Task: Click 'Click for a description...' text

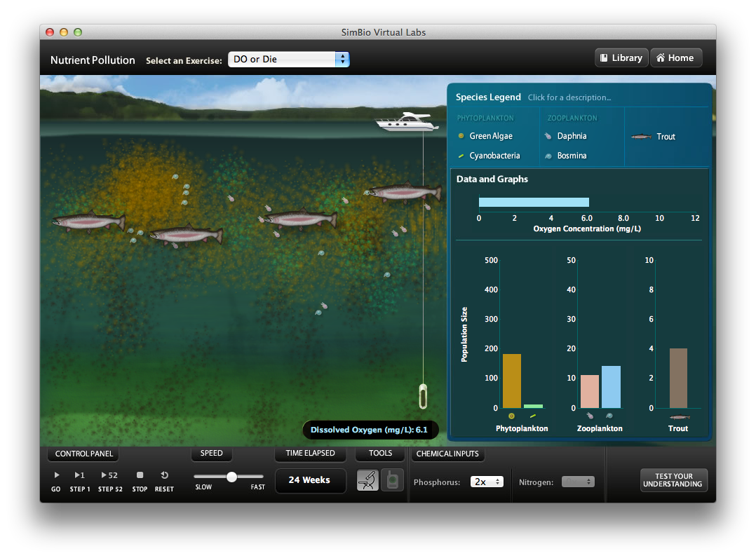Action: point(569,97)
